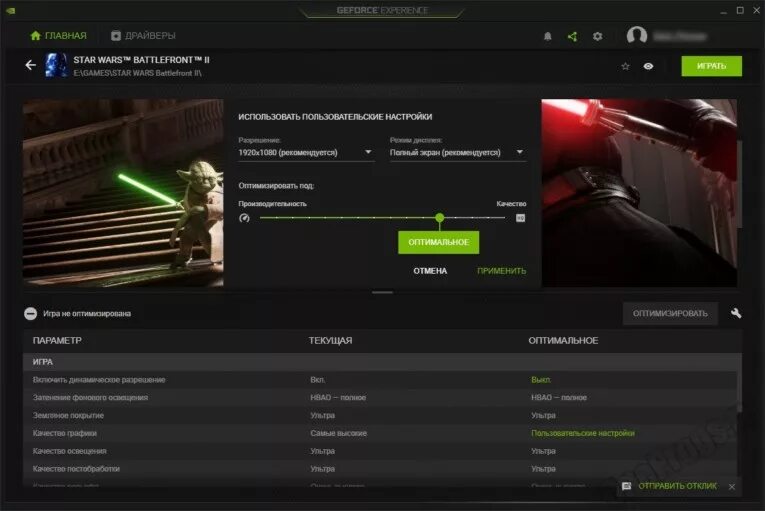765x511 pixels.
Task: Click the ОПТИМАЛЬНОЕ column header
Action: [x=563, y=340]
